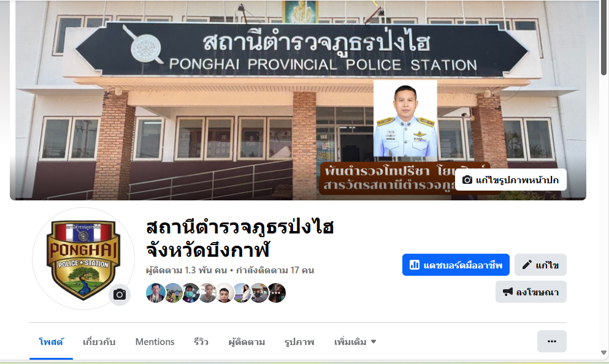This screenshot has width=609, height=364.
Task: Click the camera icon on profile picture
Action: (x=120, y=295)
